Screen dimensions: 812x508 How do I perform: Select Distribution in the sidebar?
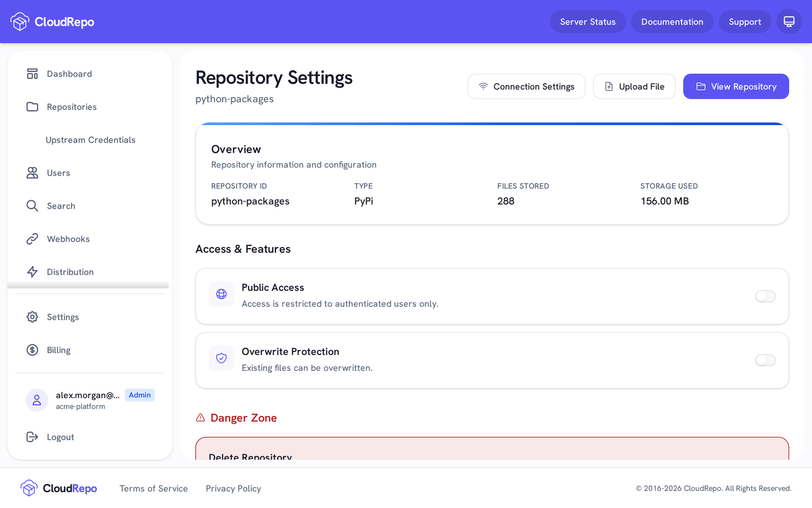(x=90, y=272)
